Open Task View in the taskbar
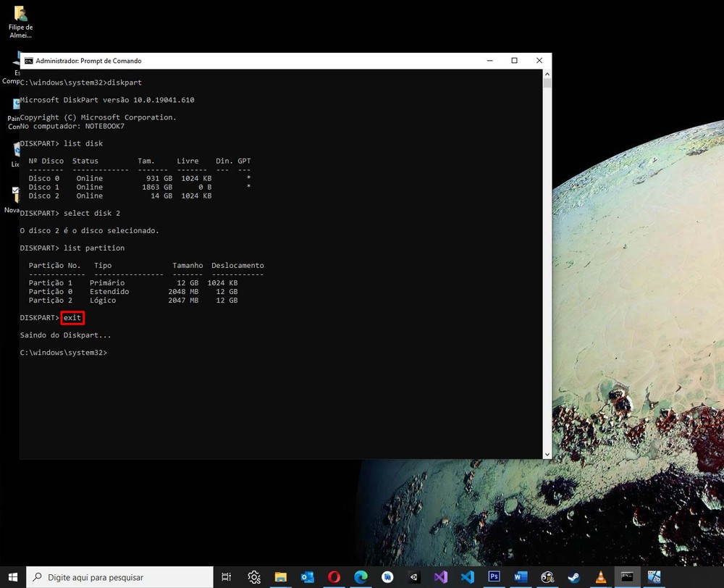The width and height of the screenshot is (724, 588). [227, 577]
